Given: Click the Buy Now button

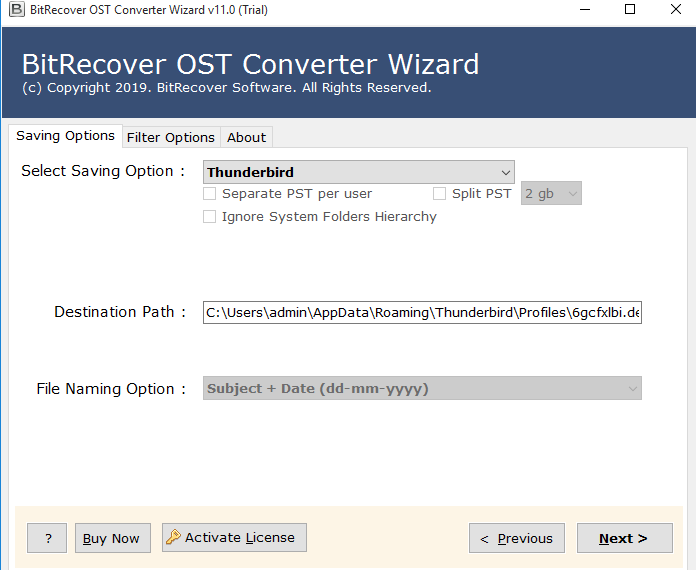Looking at the screenshot, I should 111,538.
